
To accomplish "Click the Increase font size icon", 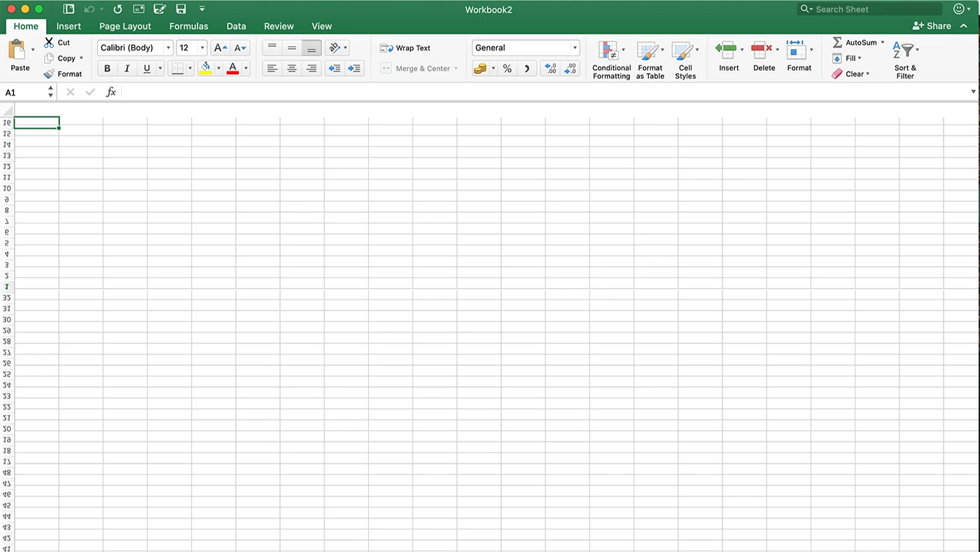I will 220,48.
